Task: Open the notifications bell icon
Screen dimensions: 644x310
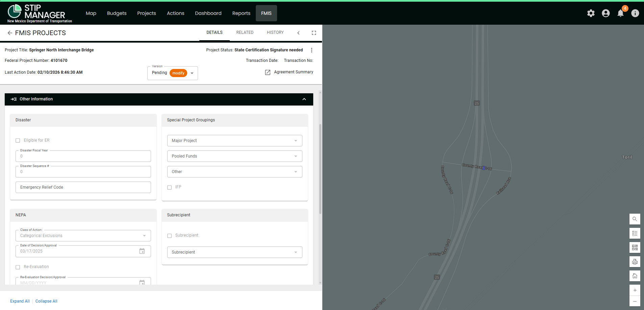Action: tap(620, 13)
